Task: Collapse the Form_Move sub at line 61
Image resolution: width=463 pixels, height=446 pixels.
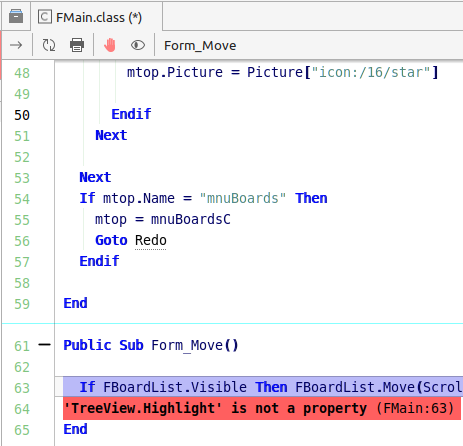Action: coord(44,345)
